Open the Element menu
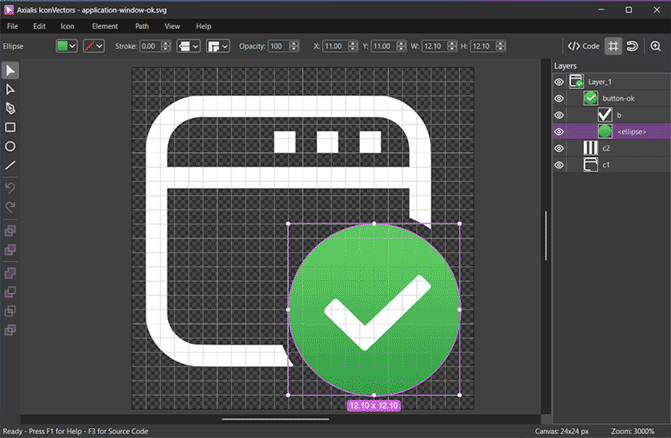Screen dimensions: 671x438 [x=105, y=25]
